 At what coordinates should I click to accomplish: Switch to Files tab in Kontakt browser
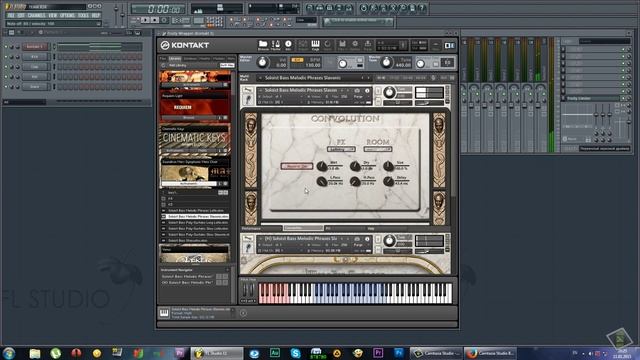163,59
